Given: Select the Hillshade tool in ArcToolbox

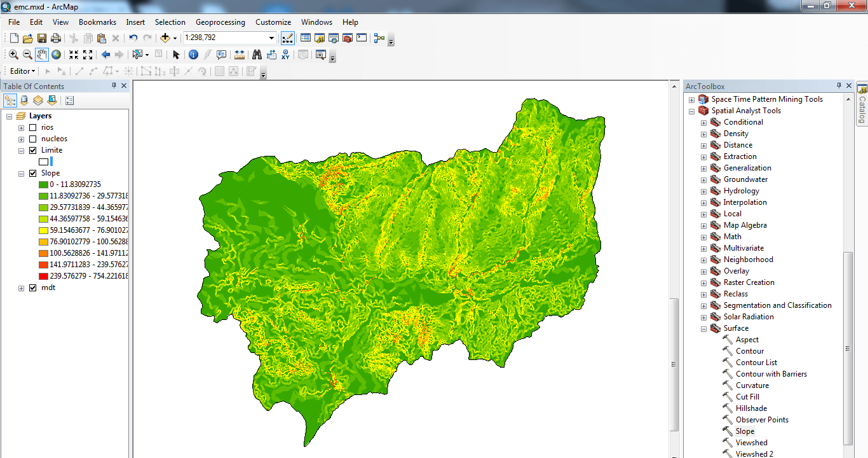Looking at the screenshot, I should click(751, 408).
